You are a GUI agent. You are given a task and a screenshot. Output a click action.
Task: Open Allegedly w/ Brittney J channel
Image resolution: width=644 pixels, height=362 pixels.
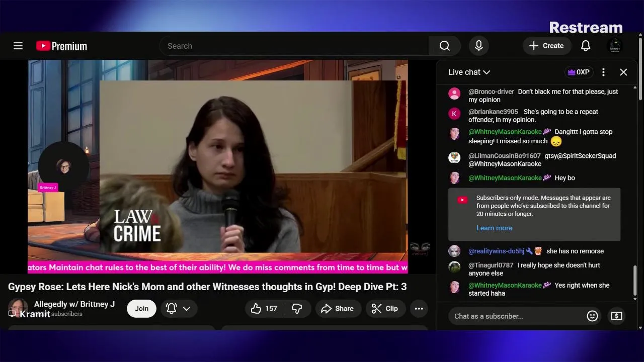coord(74,304)
